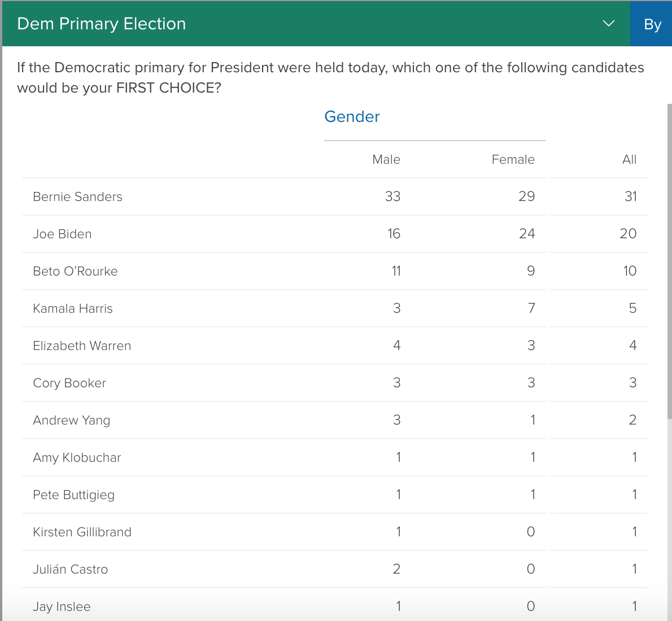Click the survey question text
This screenshot has width=672, height=621.
tap(331, 77)
